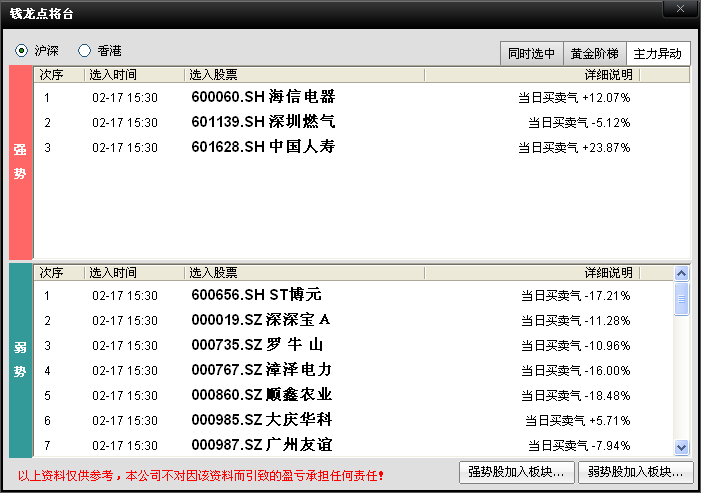Select stock 601139.SH 深圳燃气
The height and width of the screenshot is (493, 701).
click(263, 122)
